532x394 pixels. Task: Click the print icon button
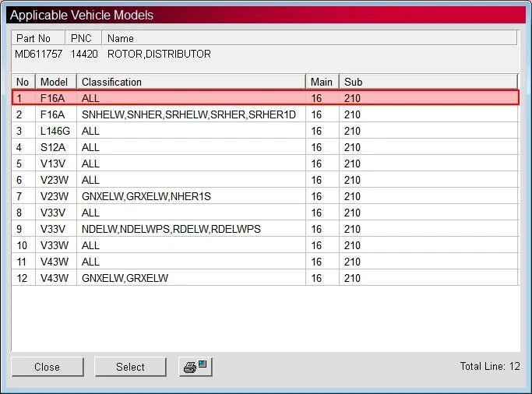(x=196, y=367)
